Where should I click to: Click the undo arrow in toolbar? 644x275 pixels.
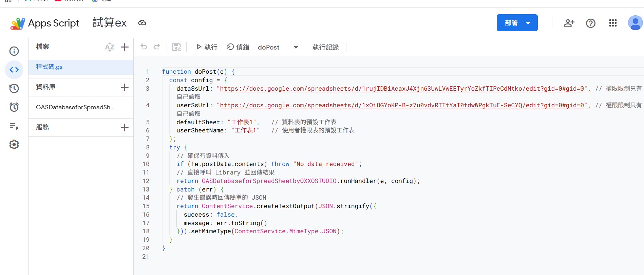(144, 47)
